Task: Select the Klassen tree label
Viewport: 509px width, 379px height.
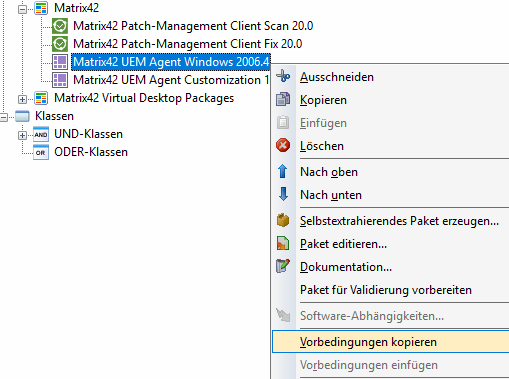Action: 54,116
